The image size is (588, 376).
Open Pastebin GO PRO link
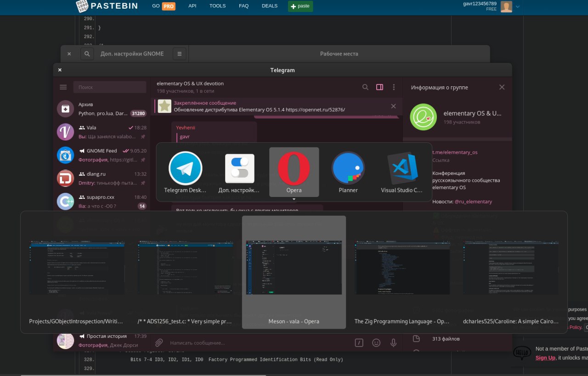click(x=164, y=6)
